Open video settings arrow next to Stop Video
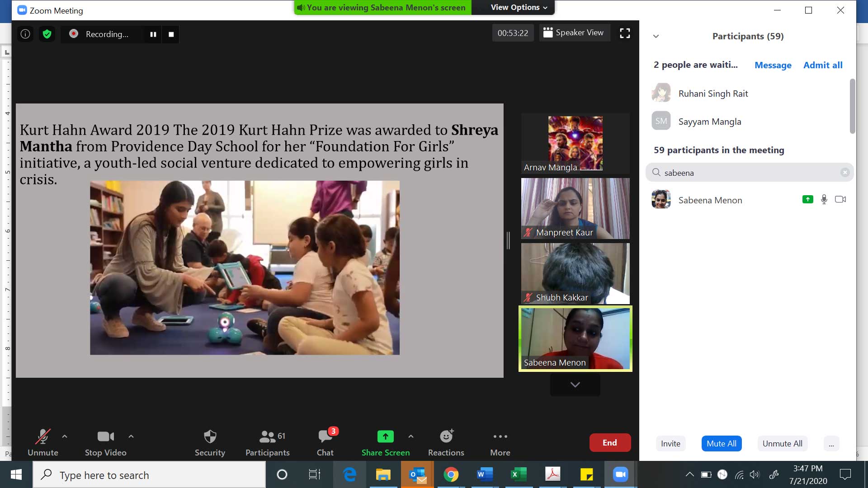 [x=131, y=436]
